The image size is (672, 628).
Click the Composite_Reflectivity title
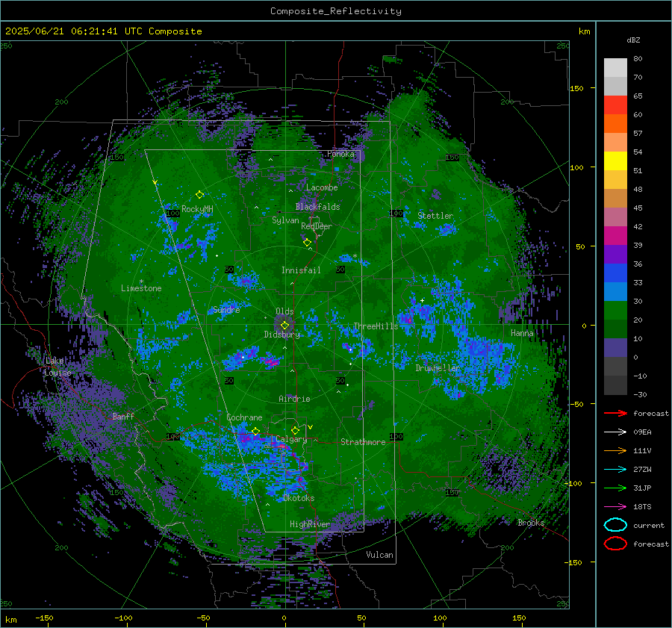(x=336, y=11)
